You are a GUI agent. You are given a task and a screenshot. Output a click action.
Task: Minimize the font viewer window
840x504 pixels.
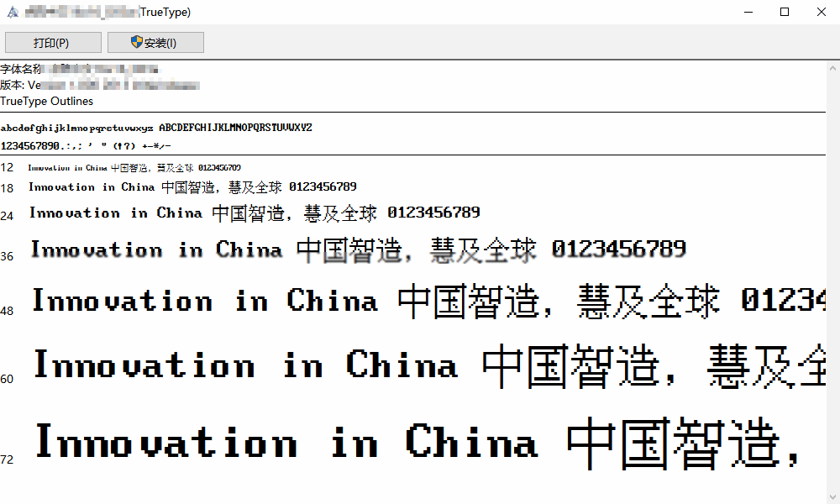pos(748,12)
